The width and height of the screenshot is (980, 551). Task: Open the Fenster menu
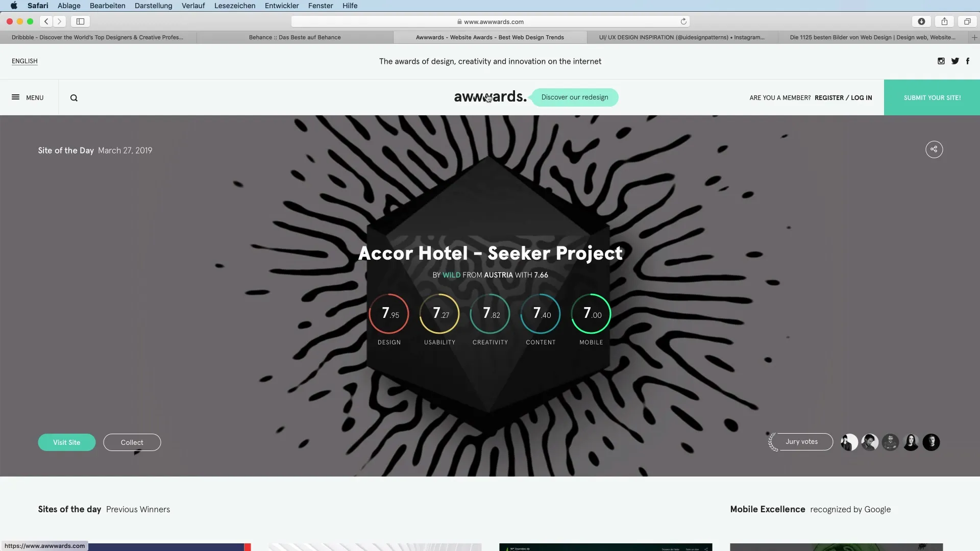pyautogui.click(x=321, y=6)
